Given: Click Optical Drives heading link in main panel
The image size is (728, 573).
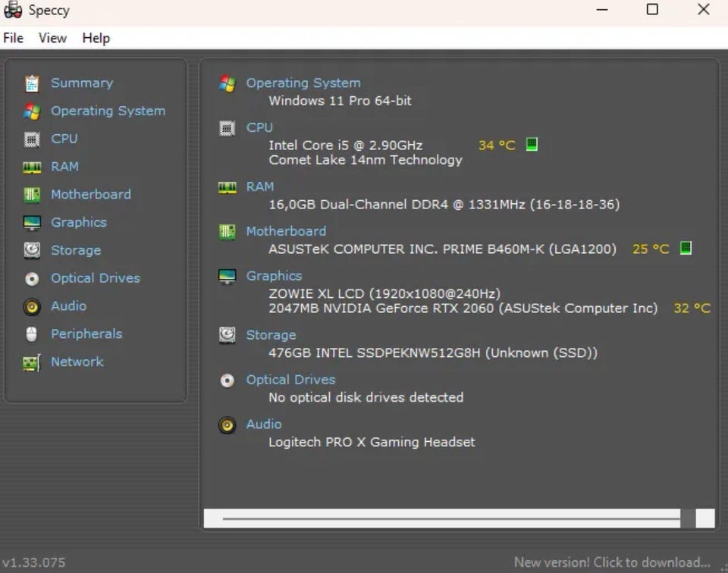Looking at the screenshot, I should point(290,380).
